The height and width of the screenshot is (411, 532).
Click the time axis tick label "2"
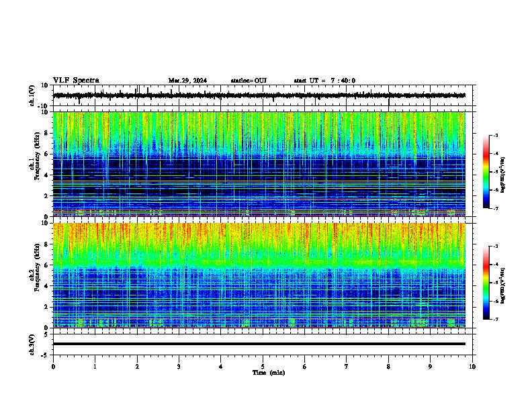[137, 367]
